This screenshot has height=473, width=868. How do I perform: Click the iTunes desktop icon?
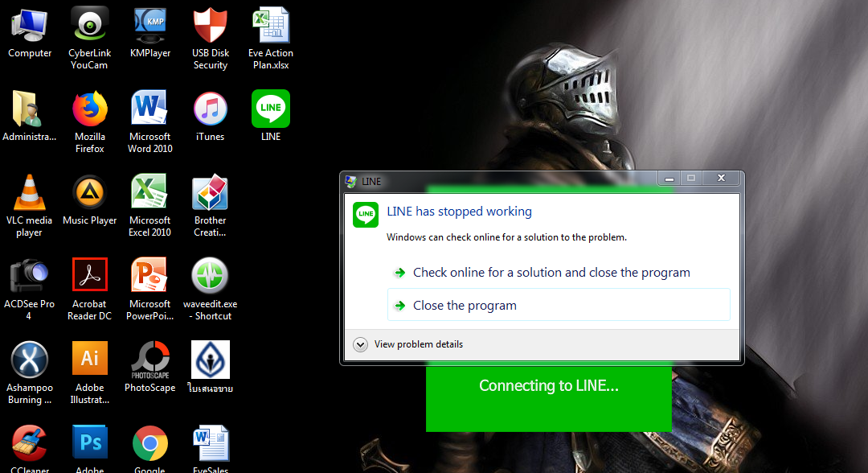click(210, 109)
